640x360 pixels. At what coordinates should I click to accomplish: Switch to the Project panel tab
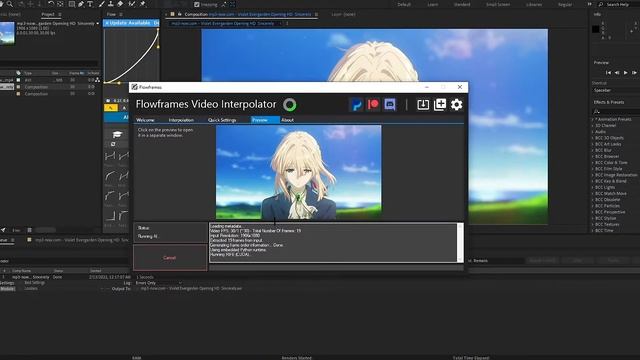[x=48, y=14]
